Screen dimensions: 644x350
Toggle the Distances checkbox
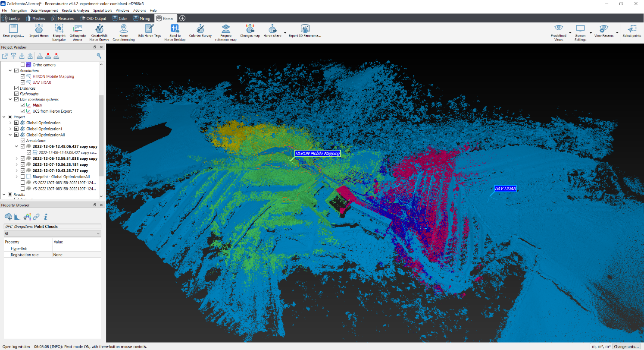pos(16,88)
